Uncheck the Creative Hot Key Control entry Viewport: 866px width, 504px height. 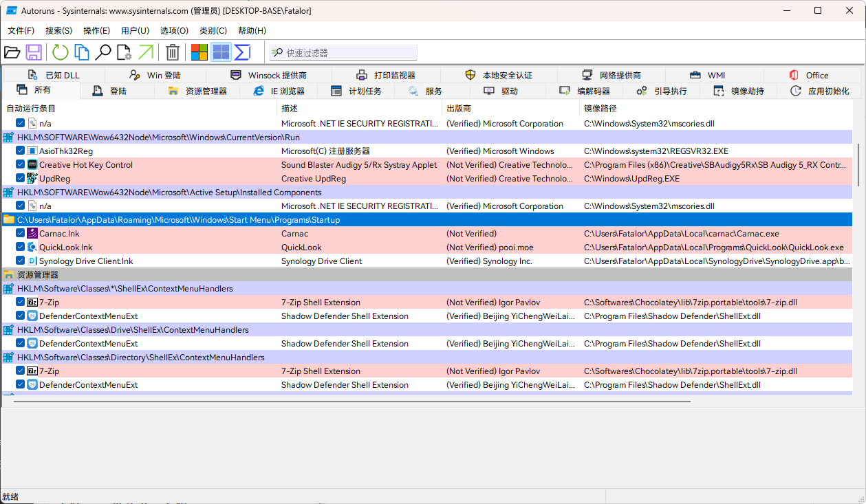pyautogui.click(x=21, y=165)
